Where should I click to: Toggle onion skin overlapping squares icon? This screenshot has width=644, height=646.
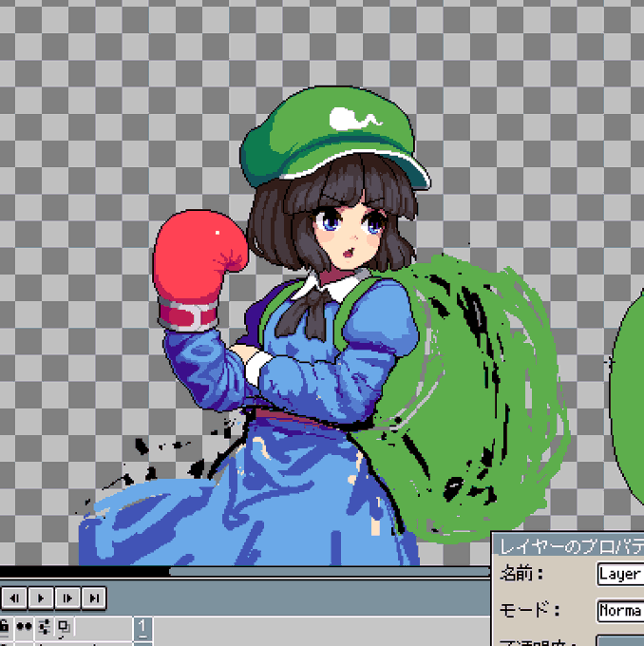[64, 627]
